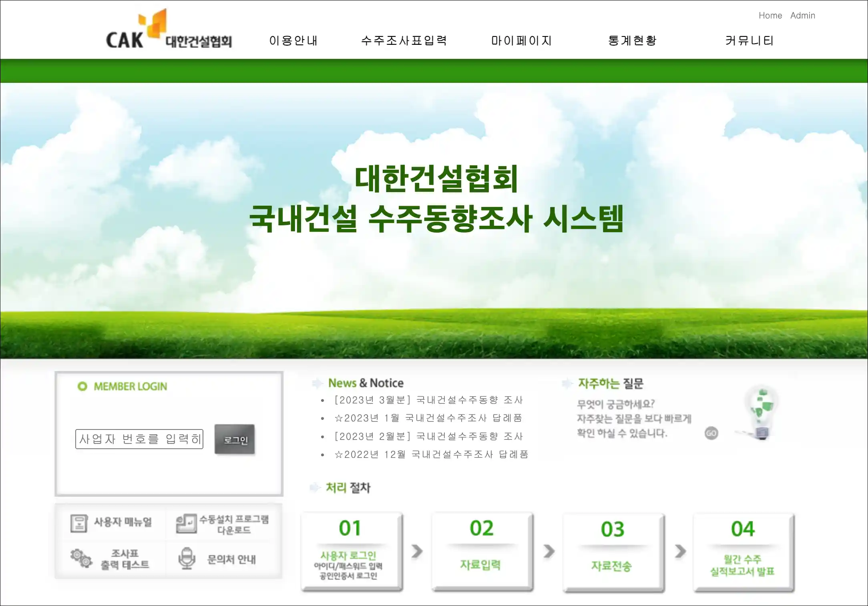Image resolution: width=868 pixels, height=606 pixels.
Task: Focus the 사업자 번호 input field
Action: pos(139,439)
